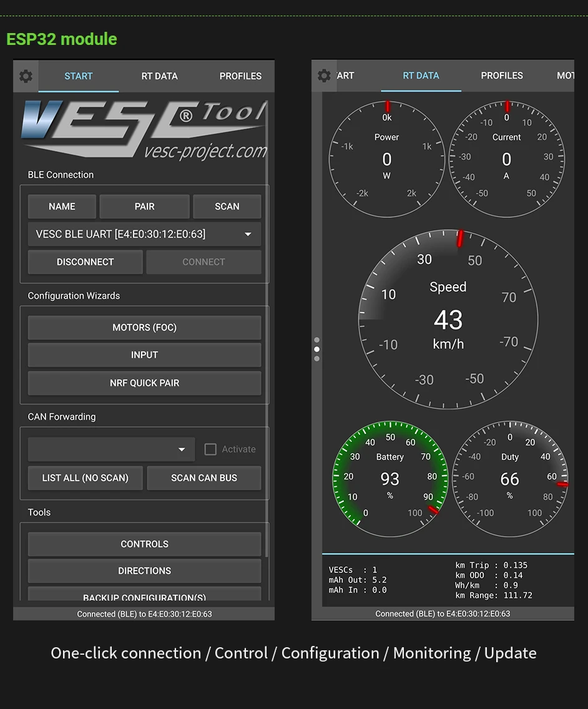Click the 'Tools' section label
This screenshot has width=588, height=709.
[39, 512]
